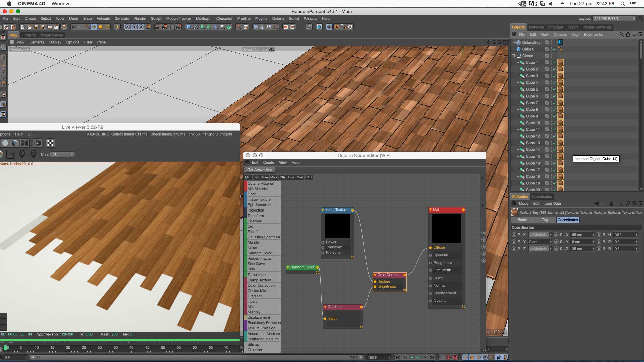Collapse the Cloner object tree
This screenshot has height=362, width=644.
[x=513, y=56]
